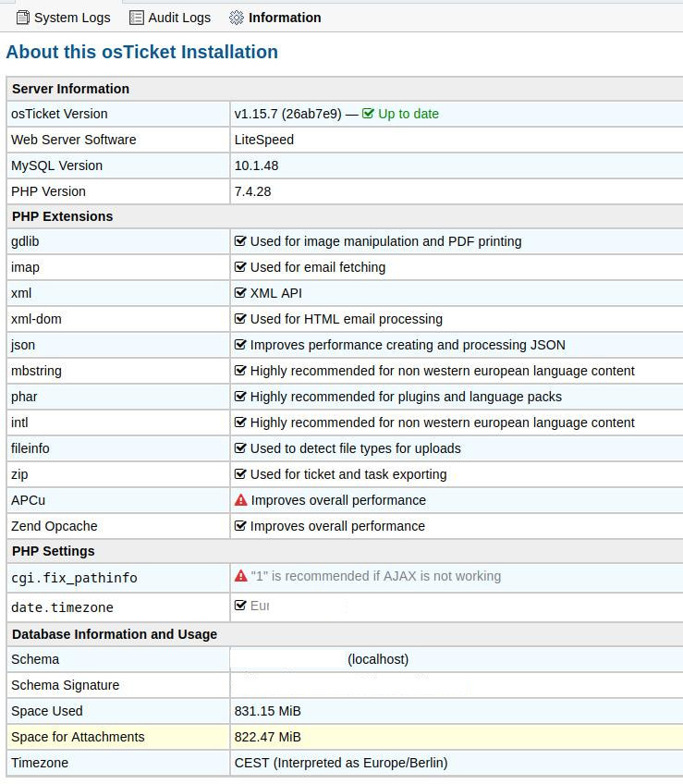Click the Space for Attachments row label
Image resolution: width=683 pixels, height=784 pixels.
pos(78,737)
